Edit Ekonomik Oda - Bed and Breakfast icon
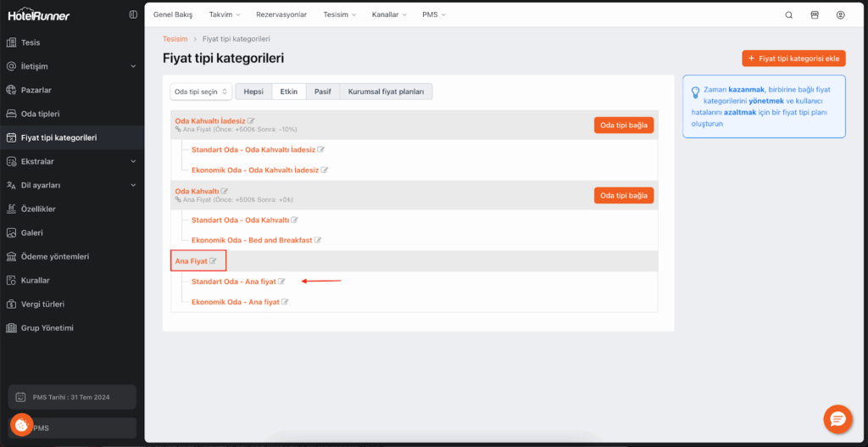 pyautogui.click(x=318, y=240)
